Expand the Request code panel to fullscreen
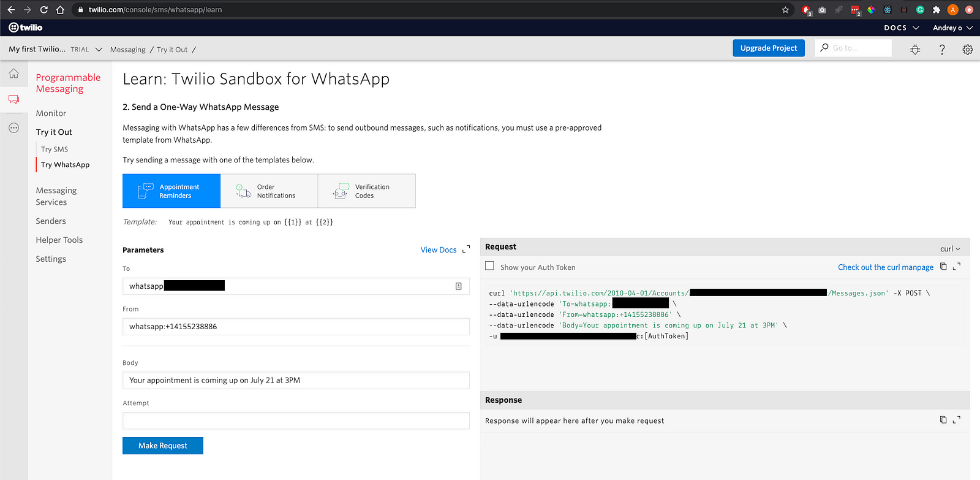The width and height of the screenshot is (980, 480). coord(957,267)
